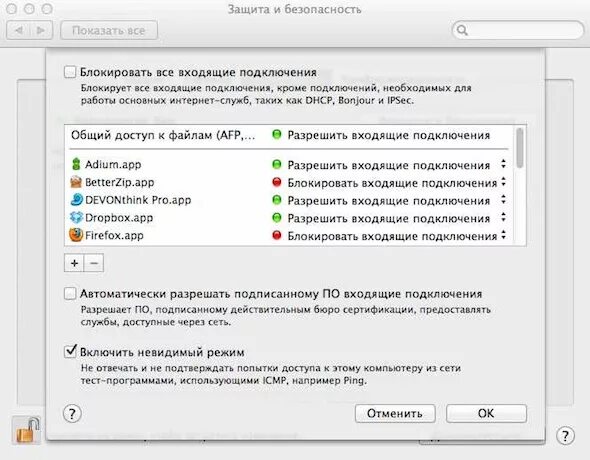The image size is (590, 460).
Task: Select the Firefox.app icon
Action: point(76,235)
